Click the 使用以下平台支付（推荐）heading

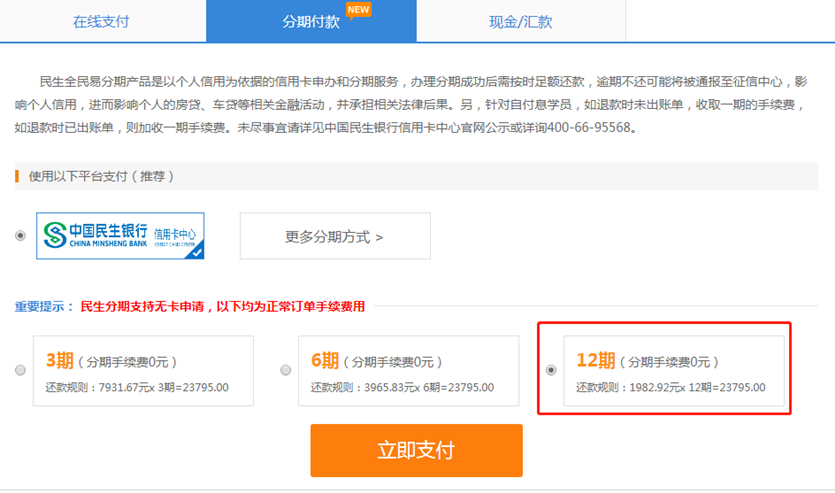(101, 176)
